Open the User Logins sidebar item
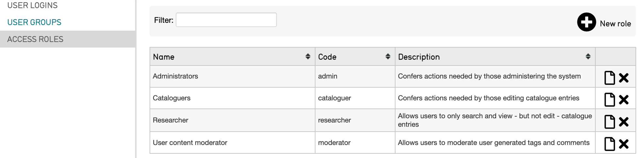 tap(32, 6)
